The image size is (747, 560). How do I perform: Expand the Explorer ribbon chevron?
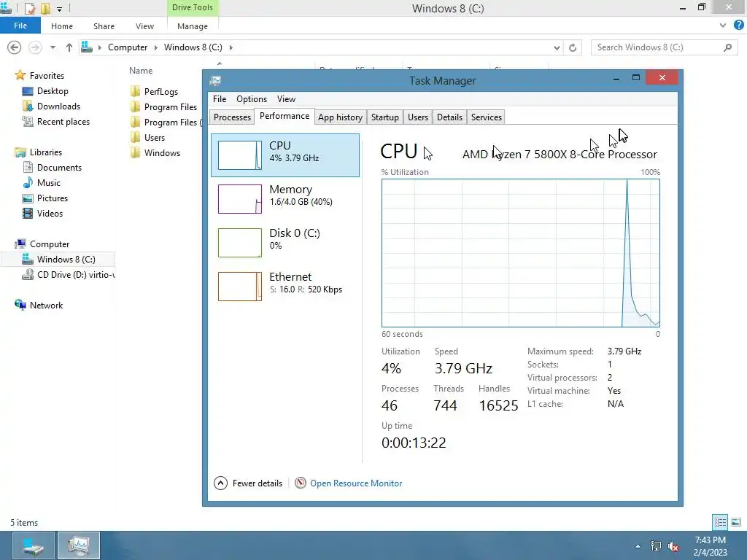723,26
